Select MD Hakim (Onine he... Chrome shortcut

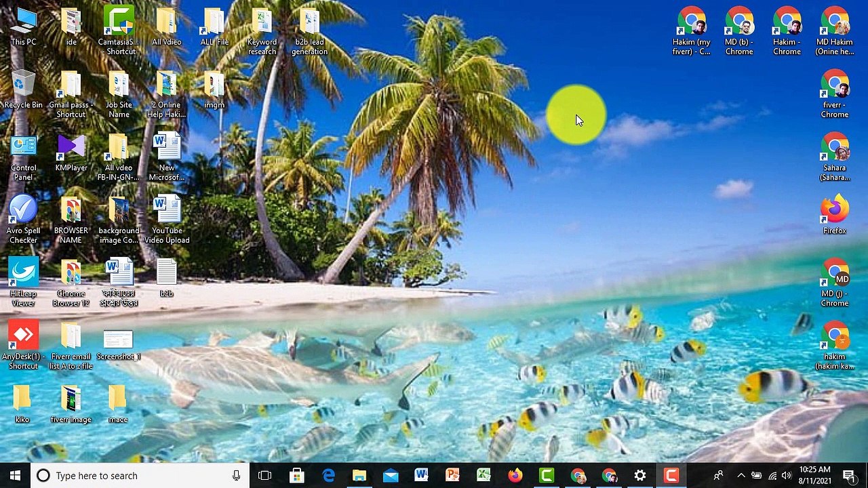pos(835,32)
